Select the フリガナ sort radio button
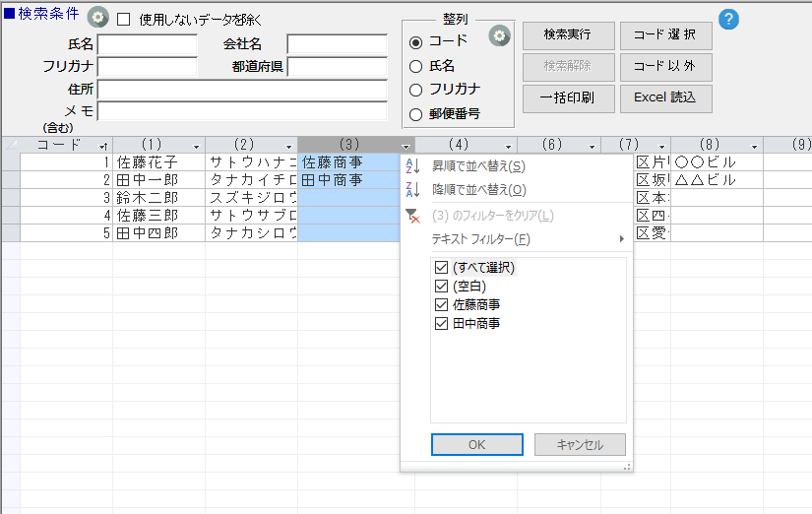Screen dimensions: 812x514 (x=415, y=90)
